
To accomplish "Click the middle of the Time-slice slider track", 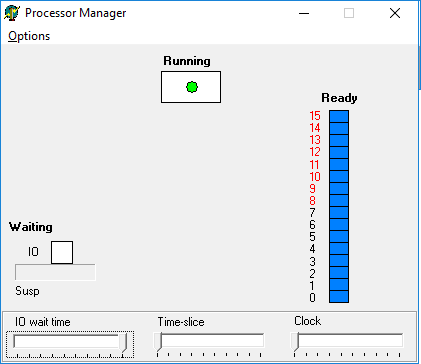I will [x=209, y=340].
